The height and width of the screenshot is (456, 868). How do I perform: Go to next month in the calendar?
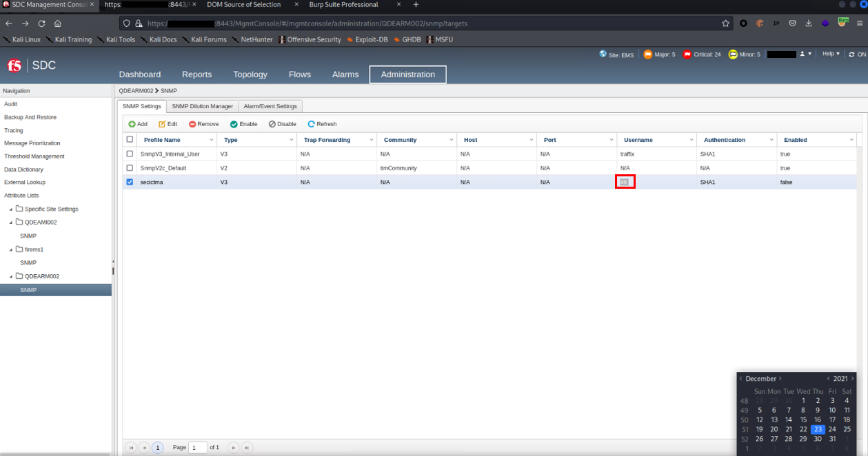(x=780, y=378)
